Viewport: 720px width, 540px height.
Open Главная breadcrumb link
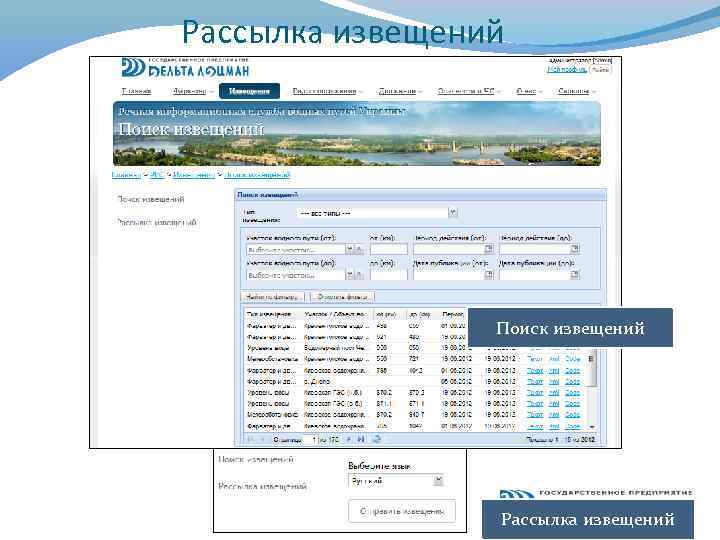(x=126, y=174)
